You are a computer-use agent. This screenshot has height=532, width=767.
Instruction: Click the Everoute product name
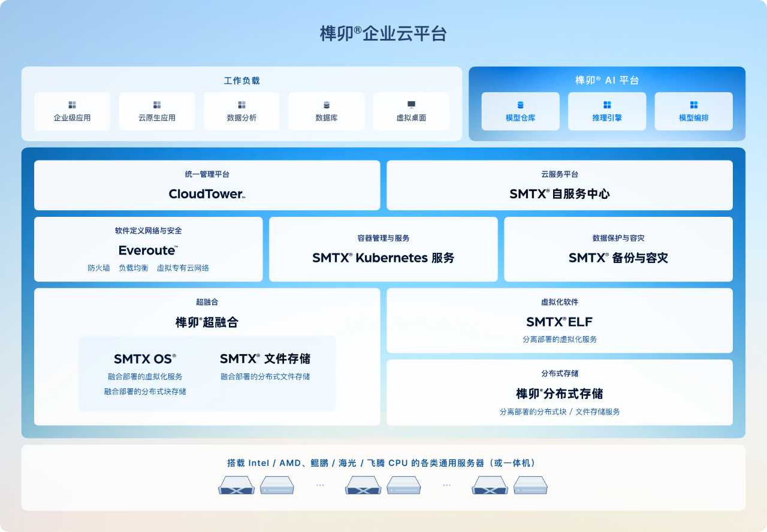coord(148,250)
